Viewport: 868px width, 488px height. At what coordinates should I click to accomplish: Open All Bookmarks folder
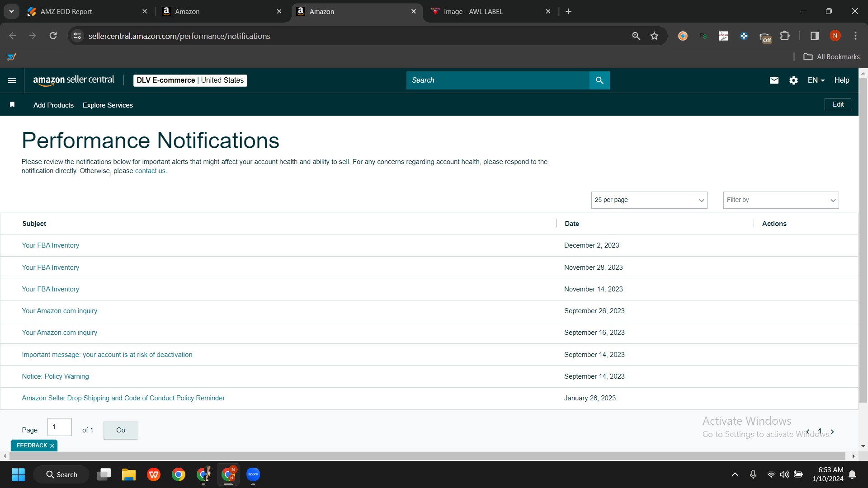click(831, 57)
